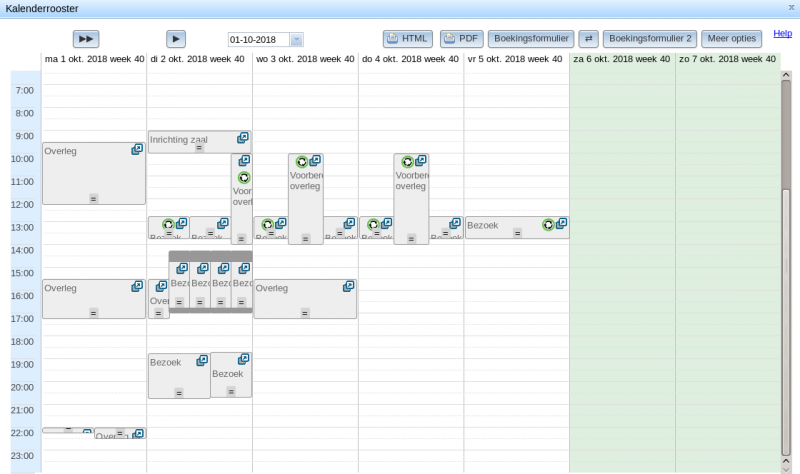Click the vertical scrollbar thumb
This screenshot has width=800, height=474.
(786, 321)
